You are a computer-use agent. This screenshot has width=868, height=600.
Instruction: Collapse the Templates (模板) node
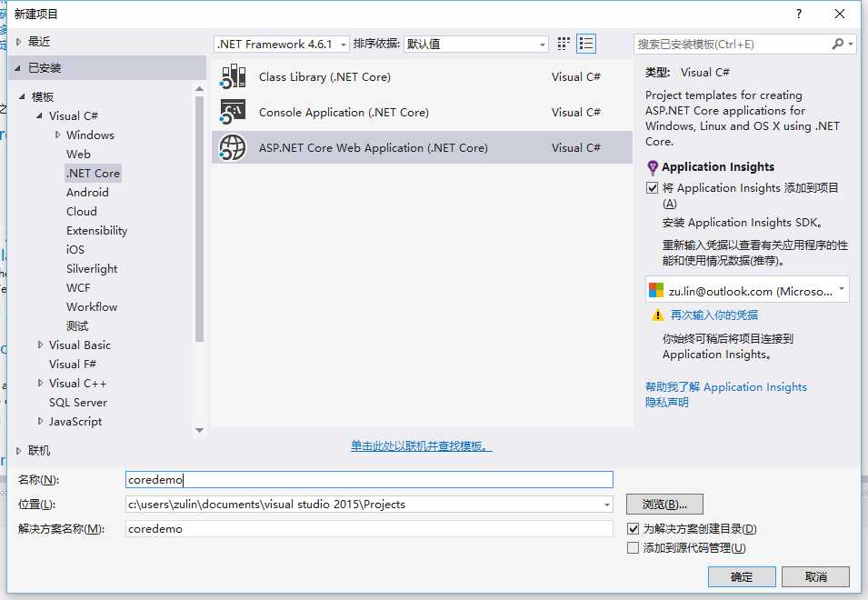click(x=22, y=97)
